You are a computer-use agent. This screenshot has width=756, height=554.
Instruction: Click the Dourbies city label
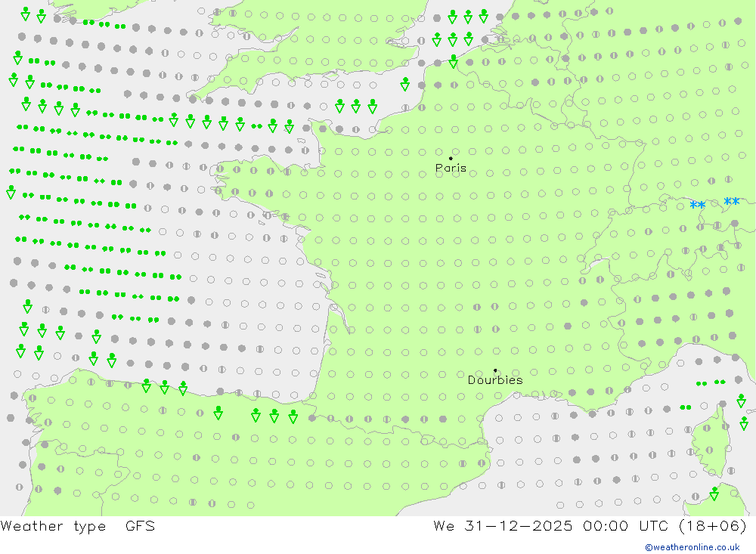tap(495, 380)
